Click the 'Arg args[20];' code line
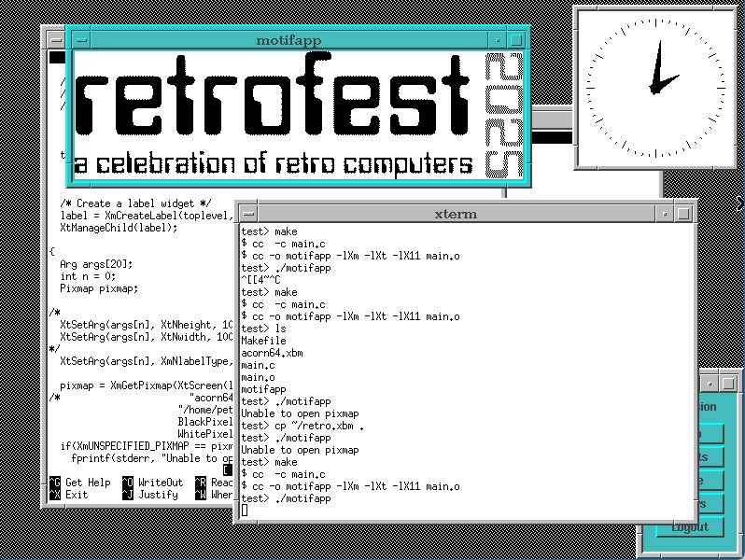The height and width of the screenshot is (560, 745). click(x=96, y=264)
